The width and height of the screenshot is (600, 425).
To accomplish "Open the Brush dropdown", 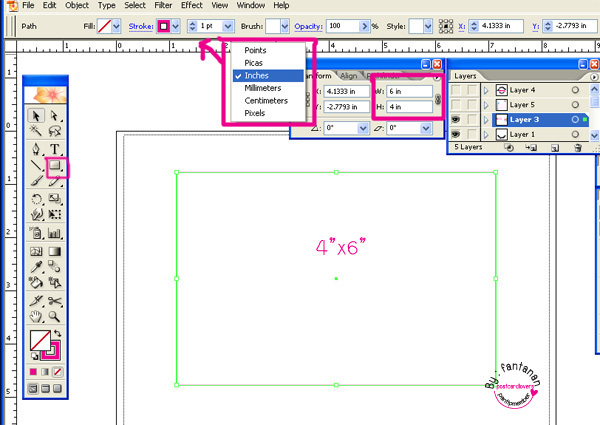I will coord(285,26).
